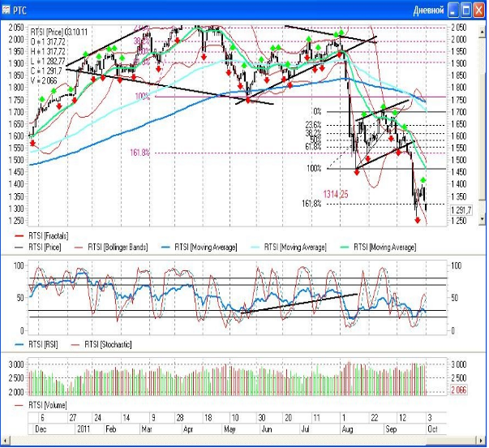
Task: Select the RTSI [Fractals] legend entry
Action: click(41, 236)
